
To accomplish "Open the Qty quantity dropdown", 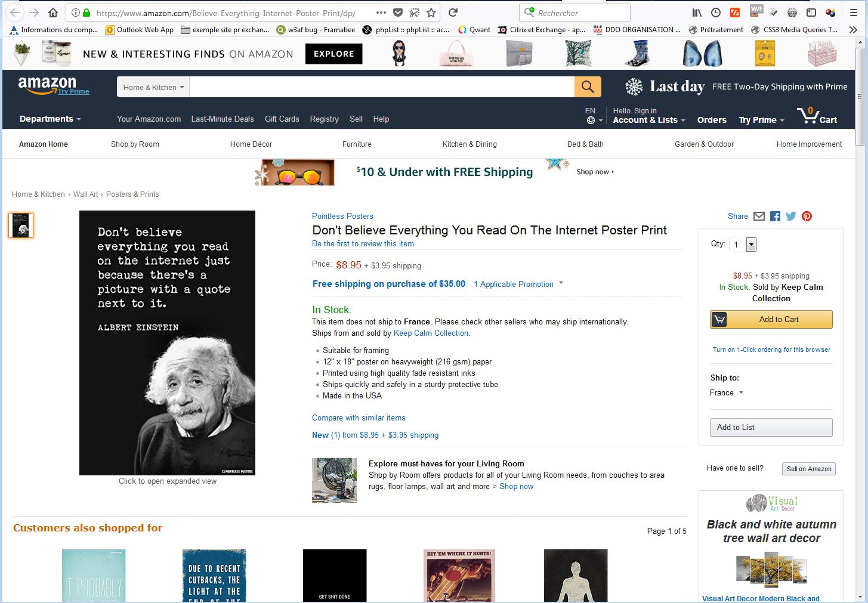I will [743, 245].
